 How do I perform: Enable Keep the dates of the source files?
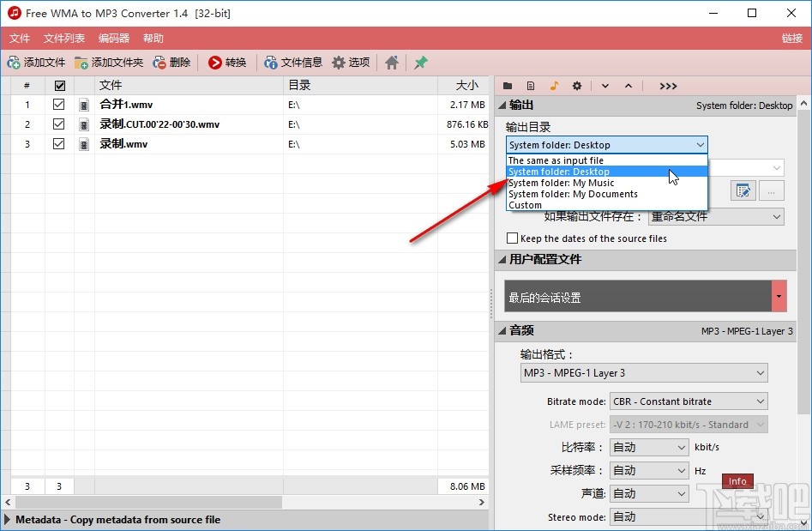[x=511, y=238]
